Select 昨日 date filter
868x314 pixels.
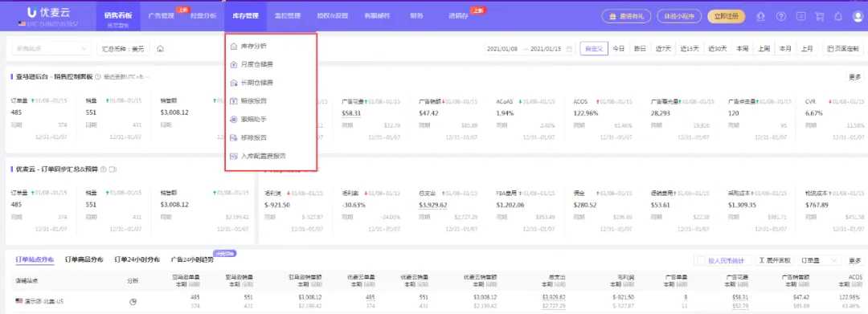640,49
